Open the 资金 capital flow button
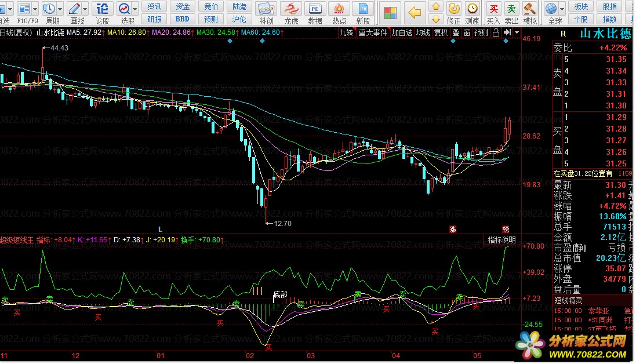Viewport: 636px width, 364px height. coord(183,6)
